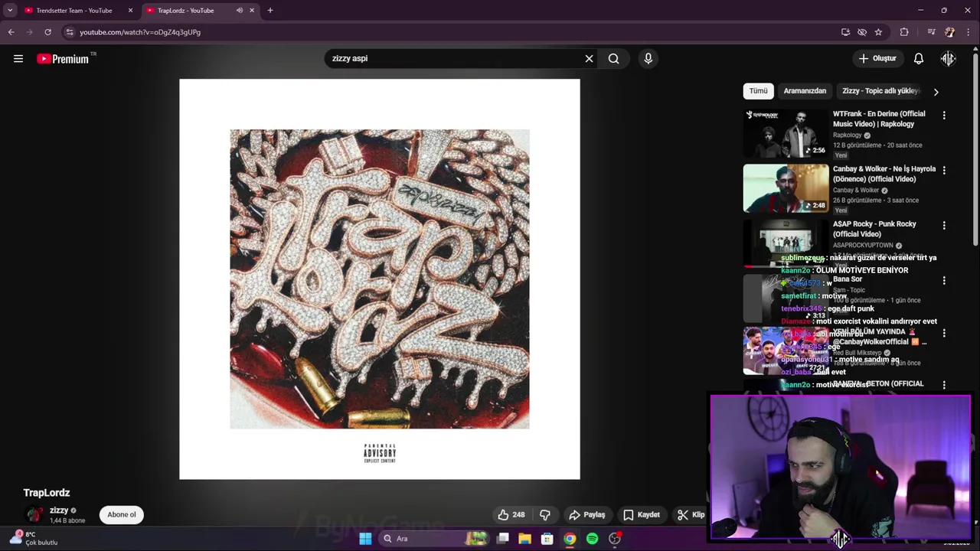Create clip with Klip button

[x=691, y=515]
